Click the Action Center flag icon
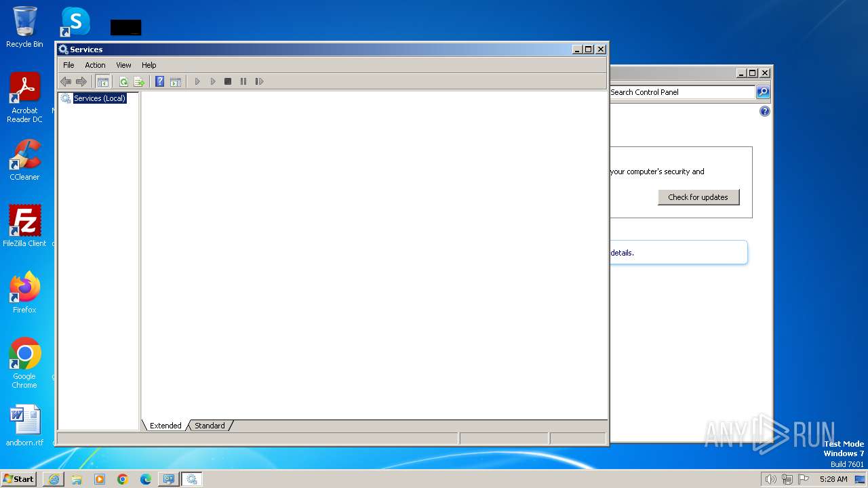The height and width of the screenshot is (488, 868). coord(804,479)
